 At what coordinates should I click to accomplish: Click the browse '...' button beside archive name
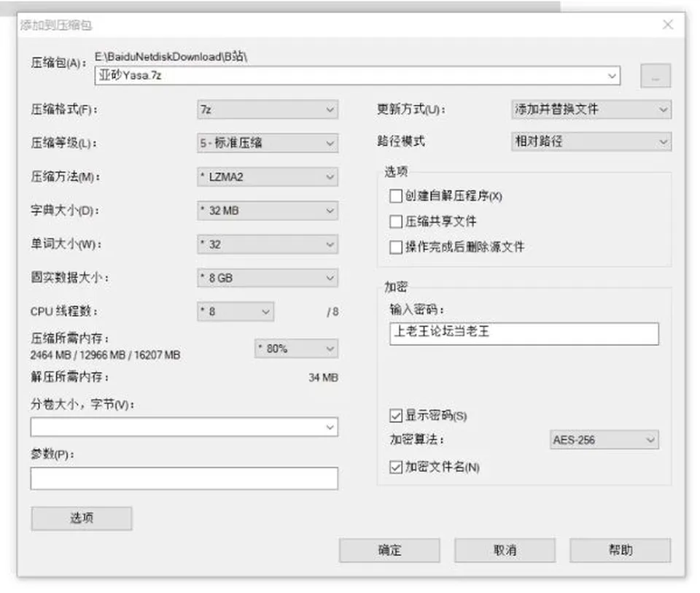pos(656,76)
